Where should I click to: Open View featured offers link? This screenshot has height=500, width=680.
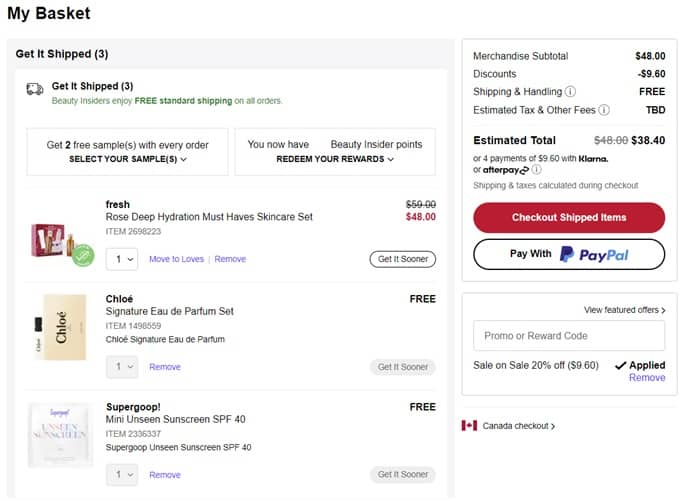(625, 310)
